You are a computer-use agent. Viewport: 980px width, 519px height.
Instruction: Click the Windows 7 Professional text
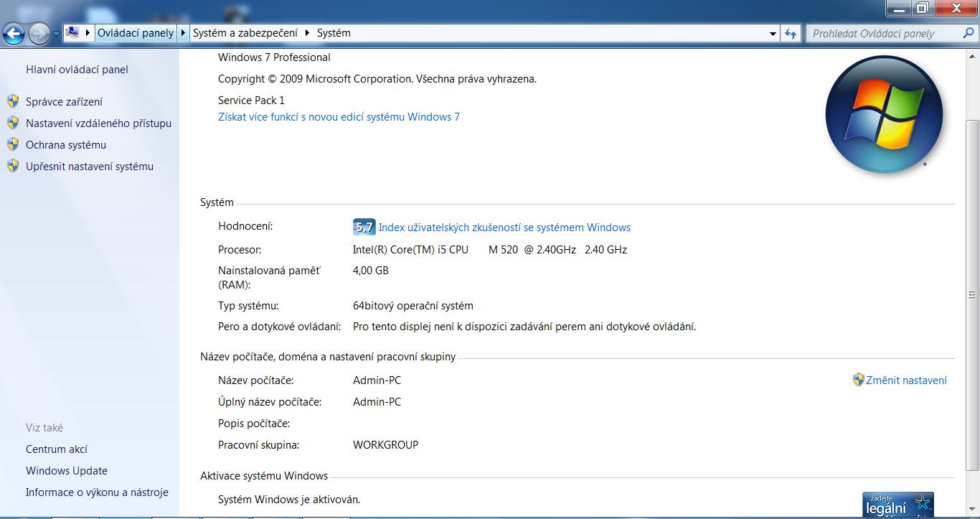274,57
